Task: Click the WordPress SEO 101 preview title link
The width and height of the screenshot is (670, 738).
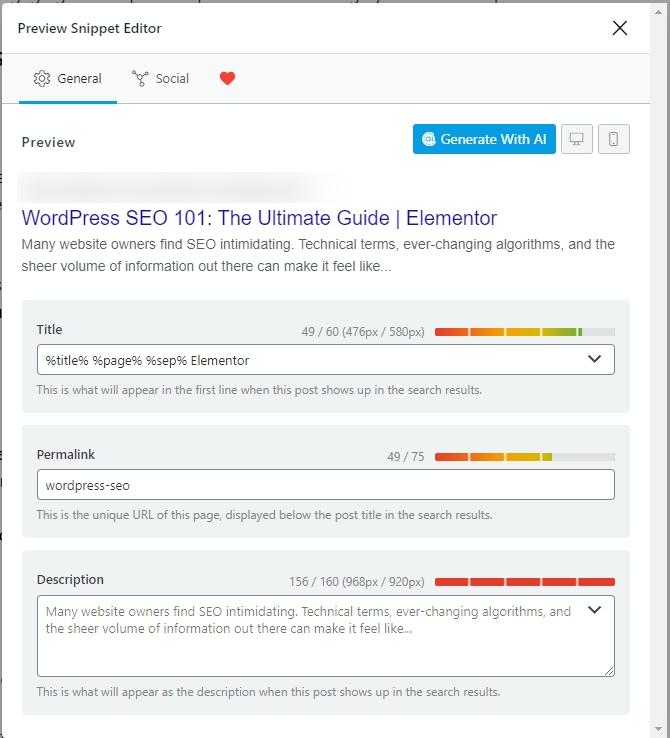Action: (259, 218)
